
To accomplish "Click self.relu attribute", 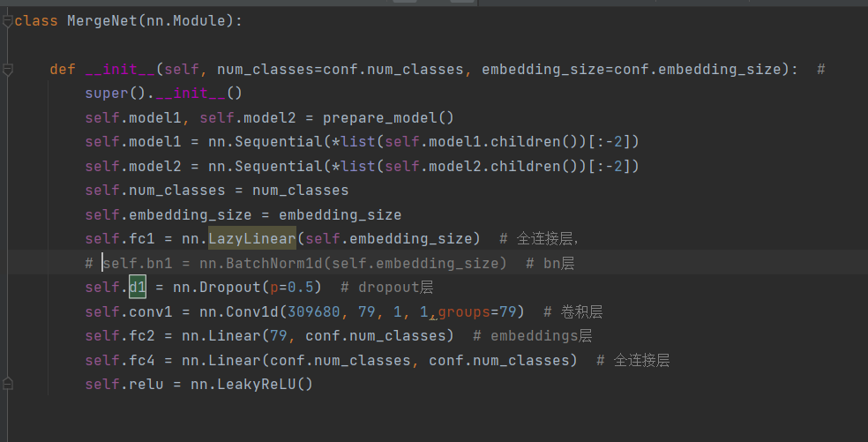I will click(124, 384).
